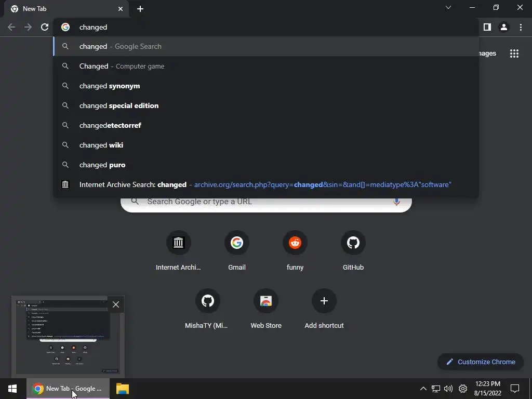Open the Images link
The height and width of the screenshot is (399, 532).
tap(487, 54)
